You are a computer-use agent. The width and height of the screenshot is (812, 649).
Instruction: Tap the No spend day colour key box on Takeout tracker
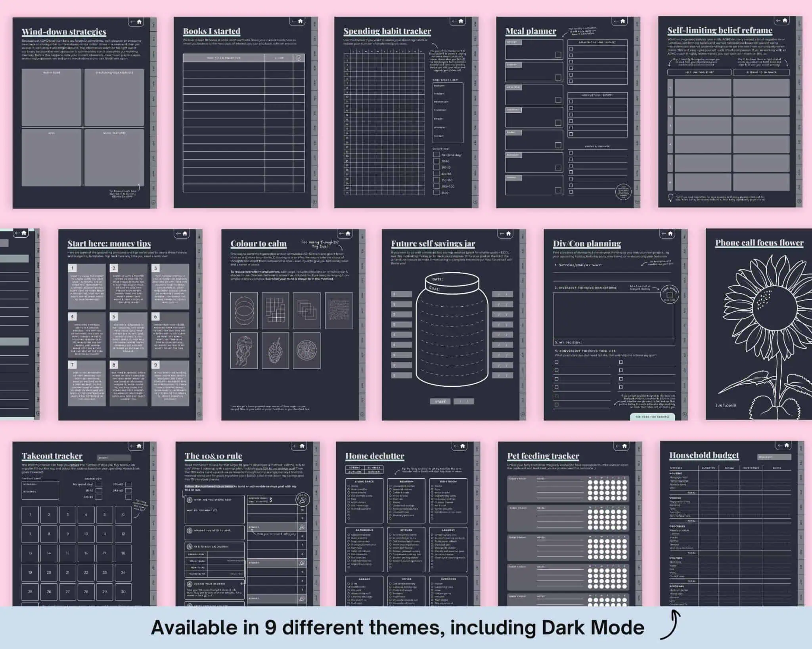[x=99, y=484]
